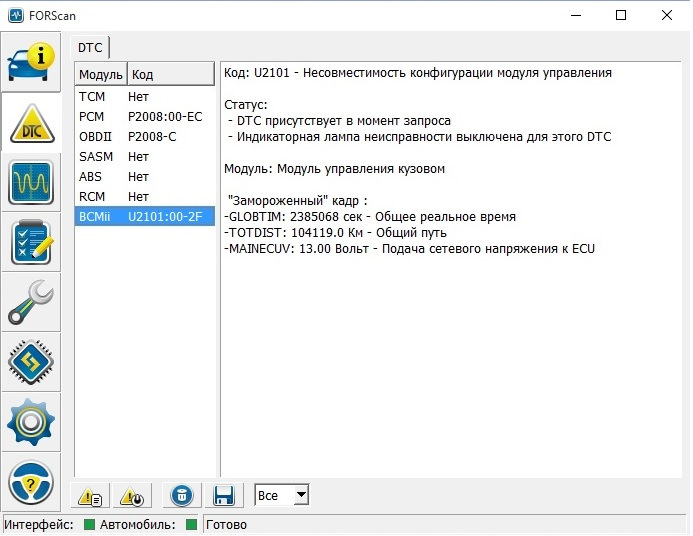Open the service procedures wrench icon
The image size is (693, 536).
click(x=31, y=303)
